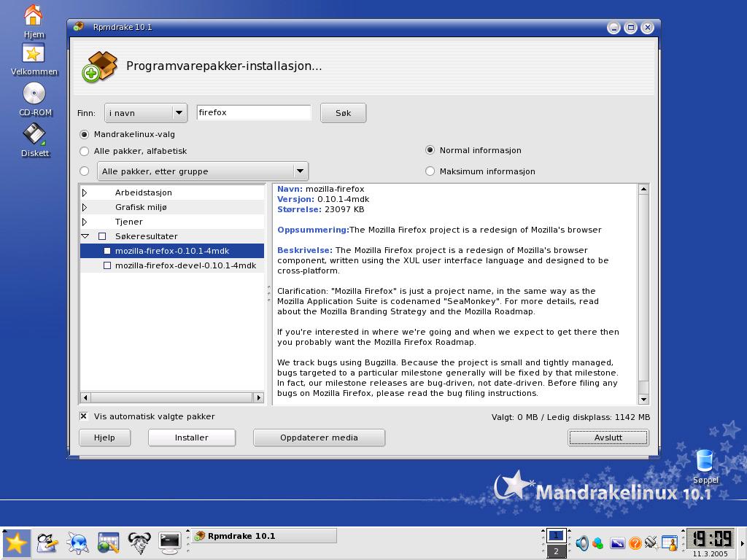Select Normal informasjon radio button
Viewport: 747px width, 560px height.
coord(430,150)
